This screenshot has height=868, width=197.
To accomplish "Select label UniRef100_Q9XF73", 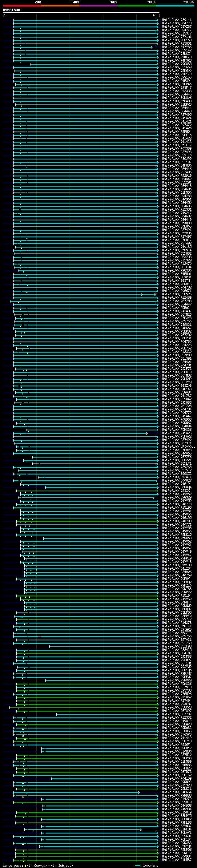I will 177,369.
